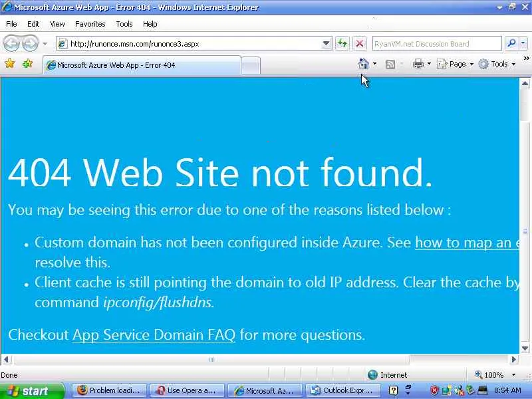
Task: Open the View menu
Action: pos(57,24)
